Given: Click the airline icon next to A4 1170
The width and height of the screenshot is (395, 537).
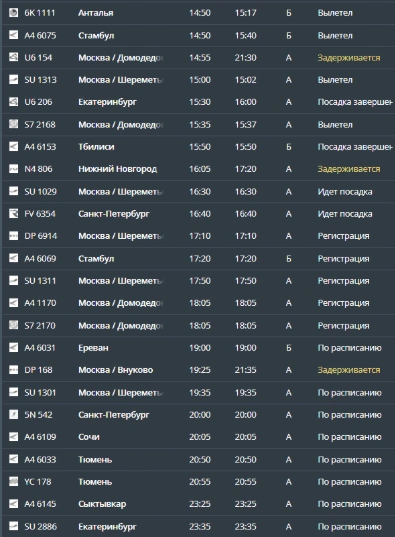Looking at the screenshot, I should [x=13, y=303].
